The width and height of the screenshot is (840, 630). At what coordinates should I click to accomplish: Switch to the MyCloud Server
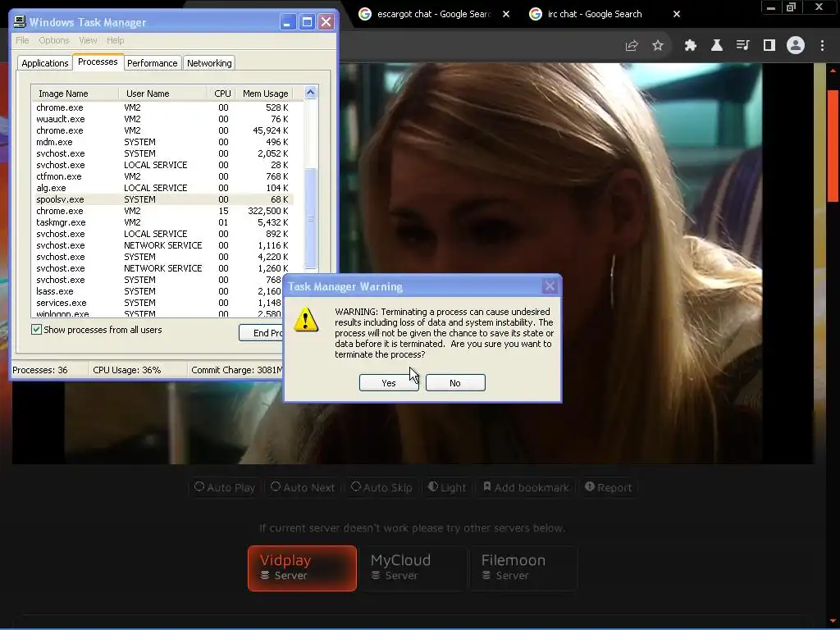click(413, 568)
